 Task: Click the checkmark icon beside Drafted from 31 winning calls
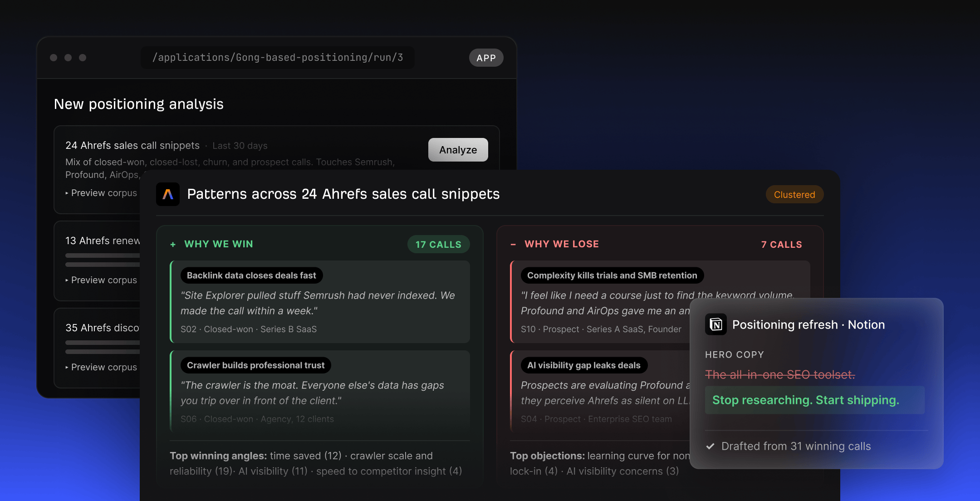click(710, 446)
